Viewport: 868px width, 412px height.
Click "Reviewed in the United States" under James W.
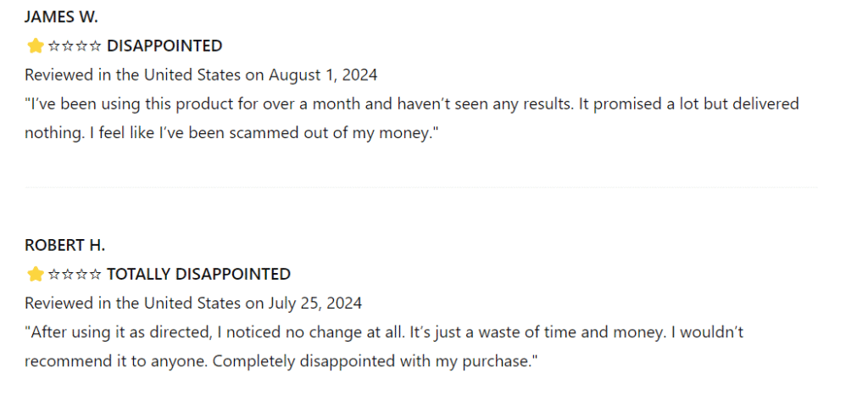click(x=132, y=75)
